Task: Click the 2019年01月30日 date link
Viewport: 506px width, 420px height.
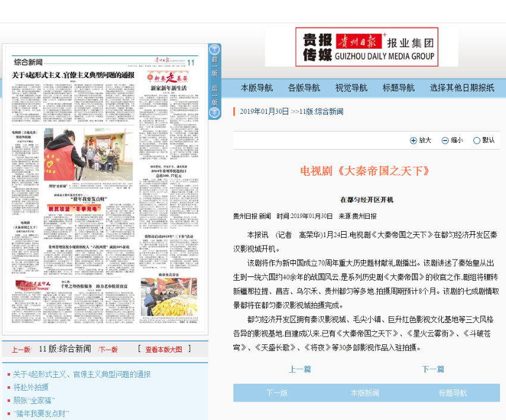Action: 264,111
